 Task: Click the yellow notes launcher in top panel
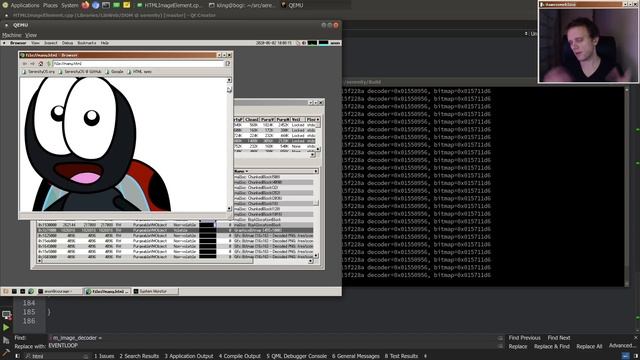(x=127, y=5)
